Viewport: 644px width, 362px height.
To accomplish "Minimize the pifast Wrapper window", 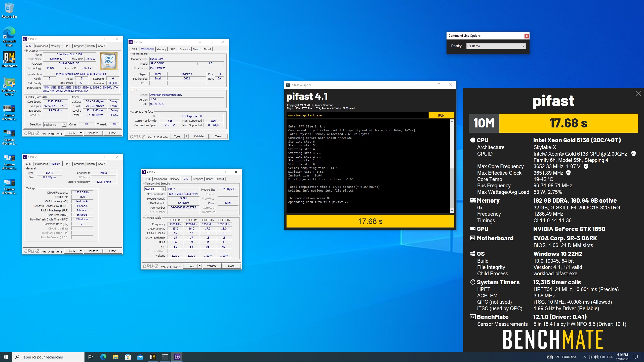I will [427, 85].
